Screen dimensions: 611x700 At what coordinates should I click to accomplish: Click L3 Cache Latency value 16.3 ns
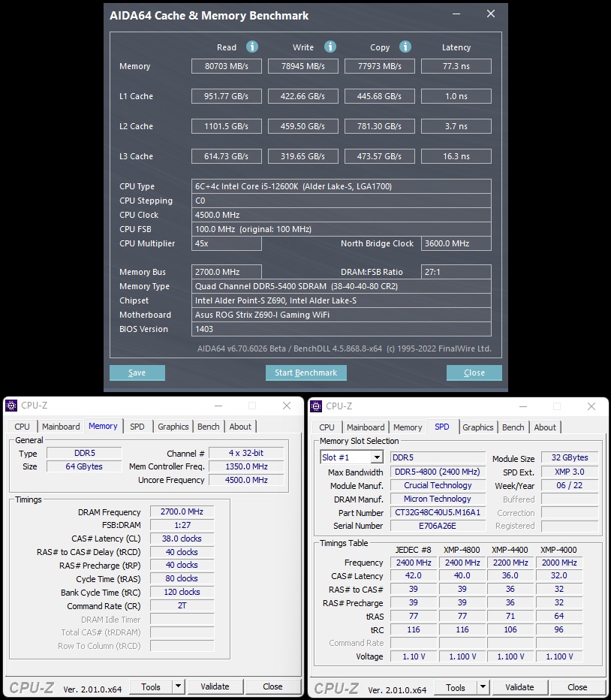click(x=456, y=156)
